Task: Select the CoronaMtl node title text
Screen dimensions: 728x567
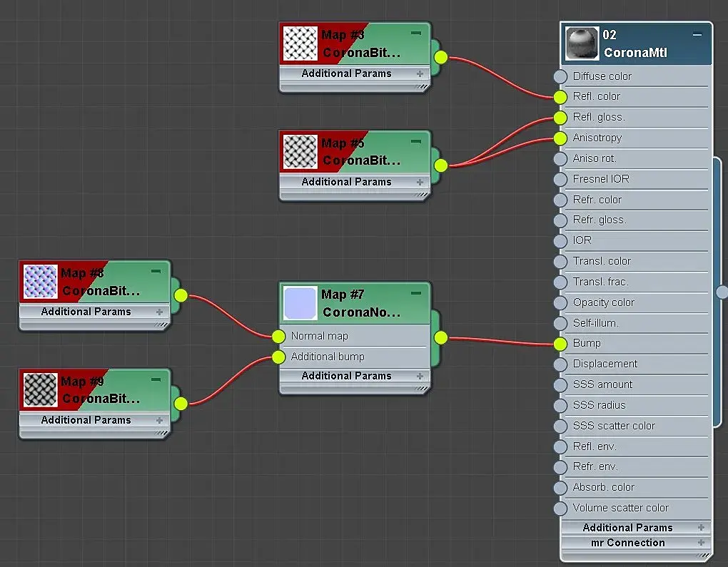Action: tap(635, 53)
